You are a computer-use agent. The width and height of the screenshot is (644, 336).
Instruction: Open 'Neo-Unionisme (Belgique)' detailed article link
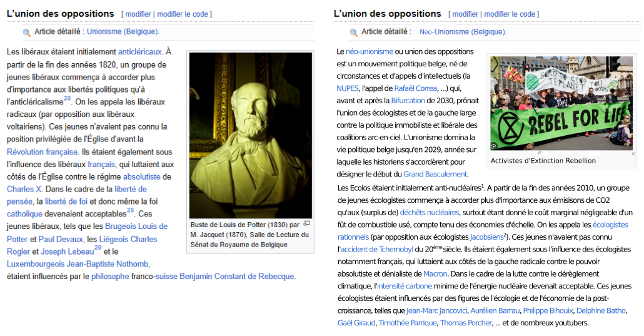[x=463, y=32]
